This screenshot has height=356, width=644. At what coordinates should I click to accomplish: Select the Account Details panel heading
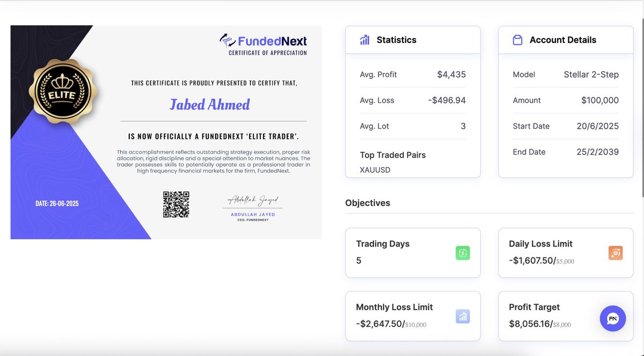click(563, 40)
